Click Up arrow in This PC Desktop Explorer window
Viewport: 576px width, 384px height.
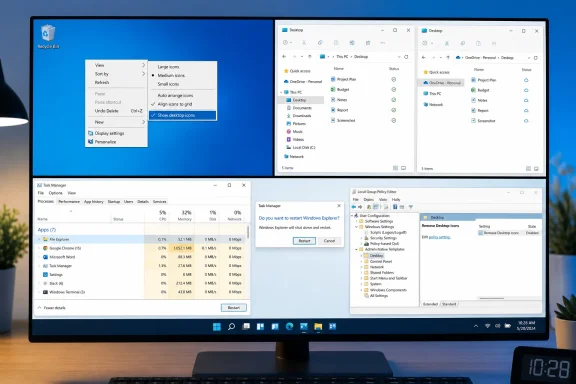point(310,57)
